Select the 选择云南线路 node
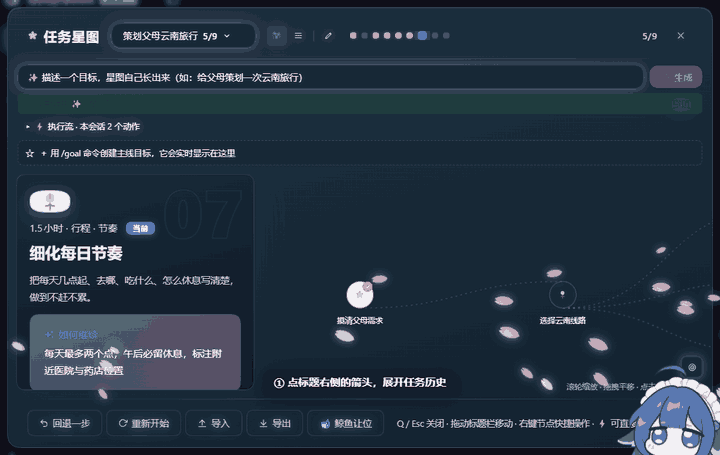Image resolution: width=720 pixels, height=455 pixels. [562, 294]
